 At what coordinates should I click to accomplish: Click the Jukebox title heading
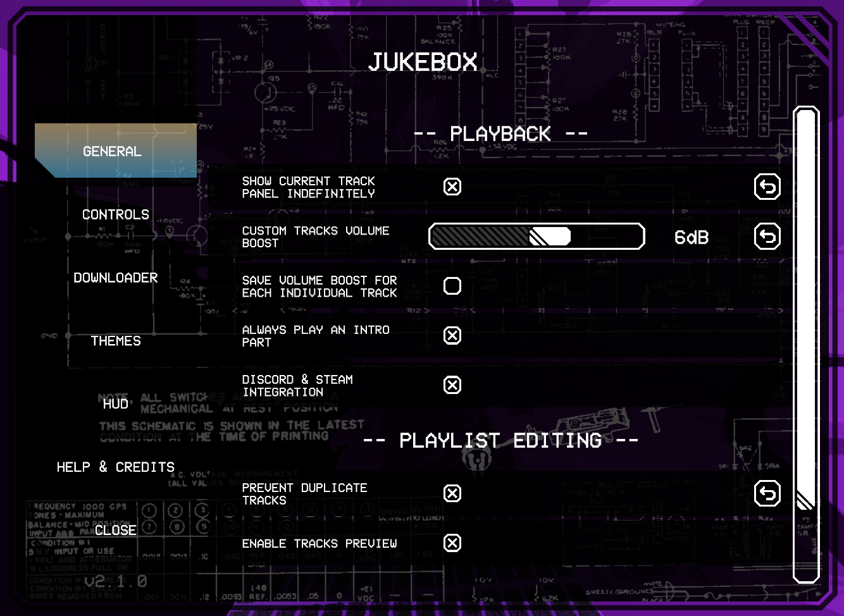pos(423,61)
